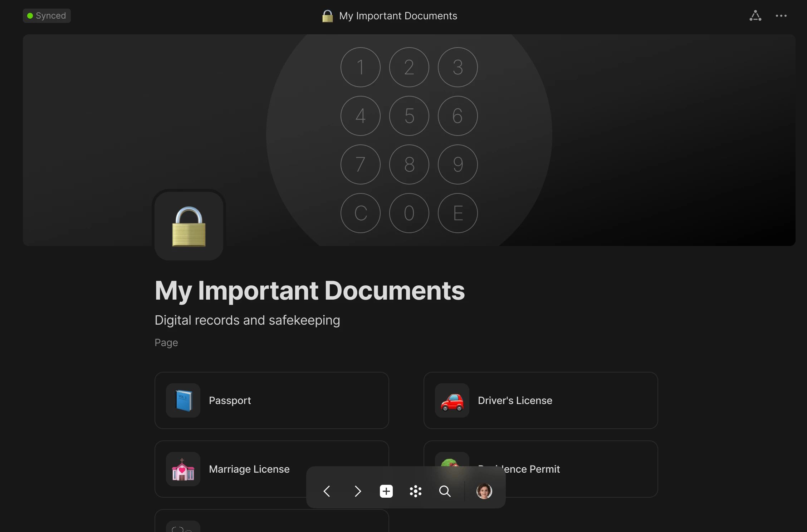Click the Synced status badge
807x532 pixels.
[47, 15]
